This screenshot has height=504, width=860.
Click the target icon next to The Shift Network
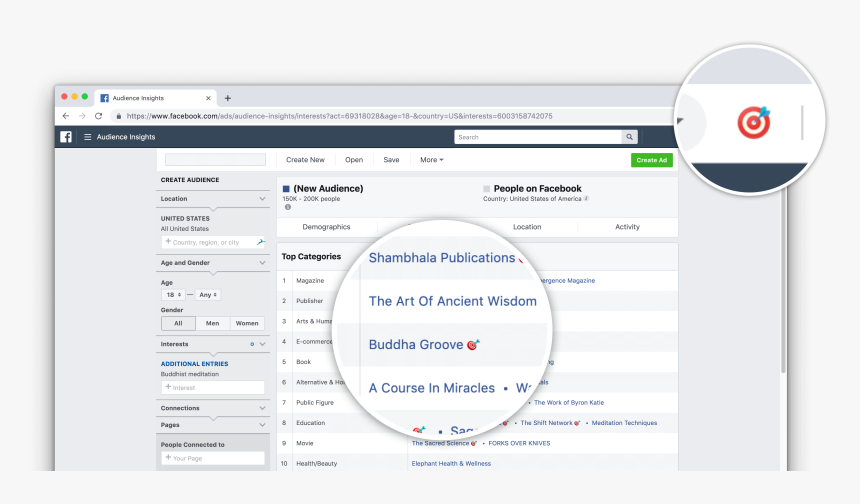coord(577,423)
